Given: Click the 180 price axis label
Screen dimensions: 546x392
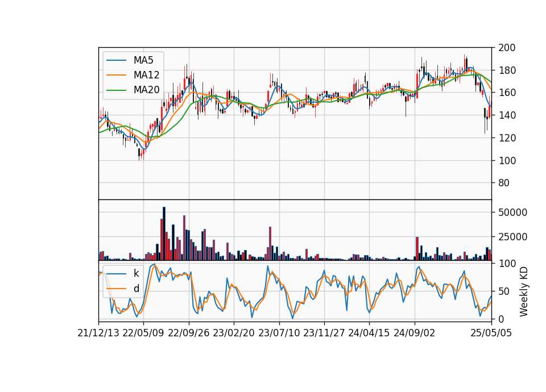Looking at the screenshot, I should tap(506, 70).
